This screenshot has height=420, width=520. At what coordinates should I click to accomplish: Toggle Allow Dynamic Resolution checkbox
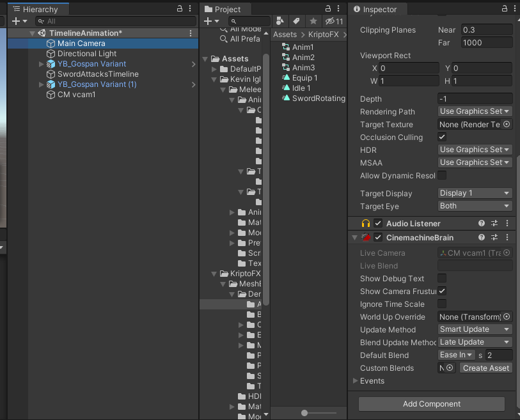point(442,175)
